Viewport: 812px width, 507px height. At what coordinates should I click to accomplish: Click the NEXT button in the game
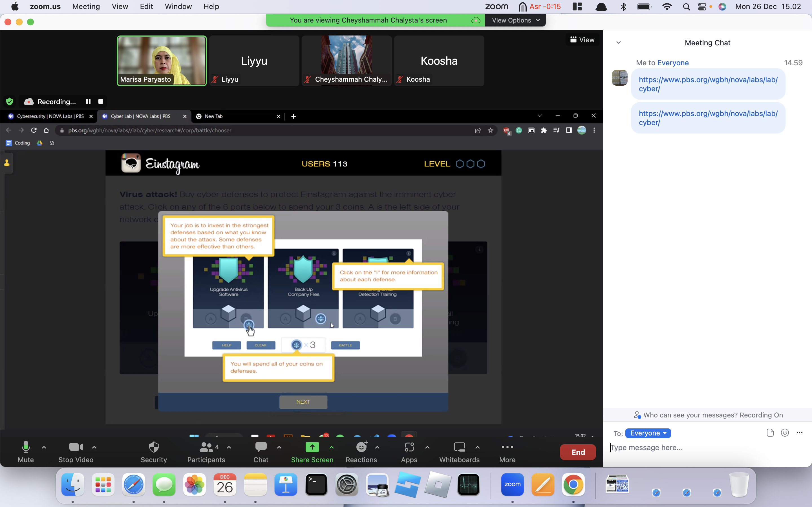coord(303,402)
